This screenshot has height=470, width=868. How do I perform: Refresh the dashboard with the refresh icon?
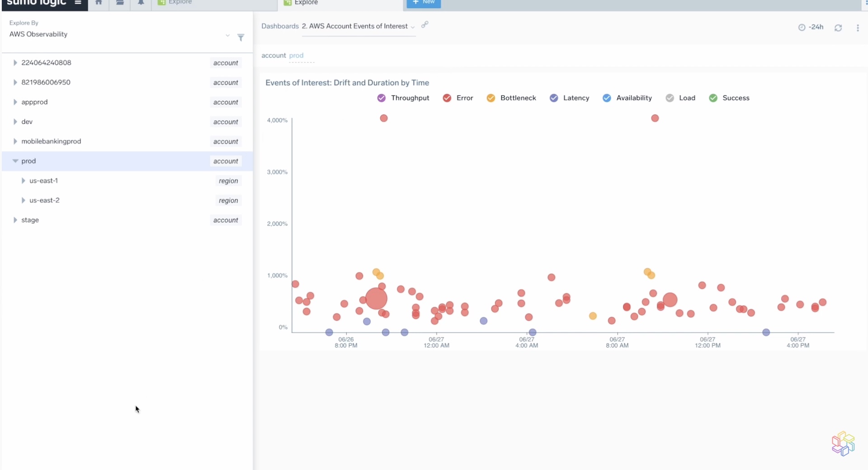point(839,27)
